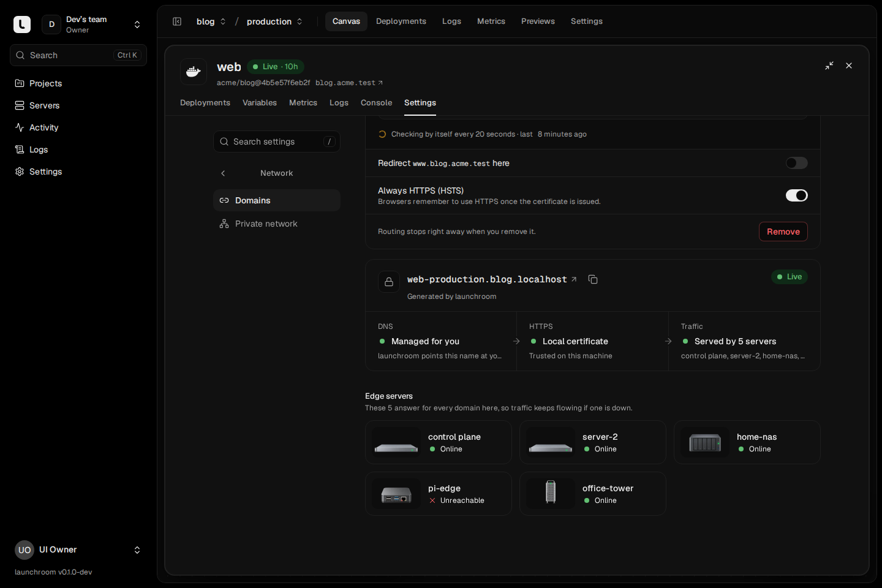The height and width of the screenshot is (588, 882).
Task: Open the top Deployments tab
Action: [x=401, y=21]
